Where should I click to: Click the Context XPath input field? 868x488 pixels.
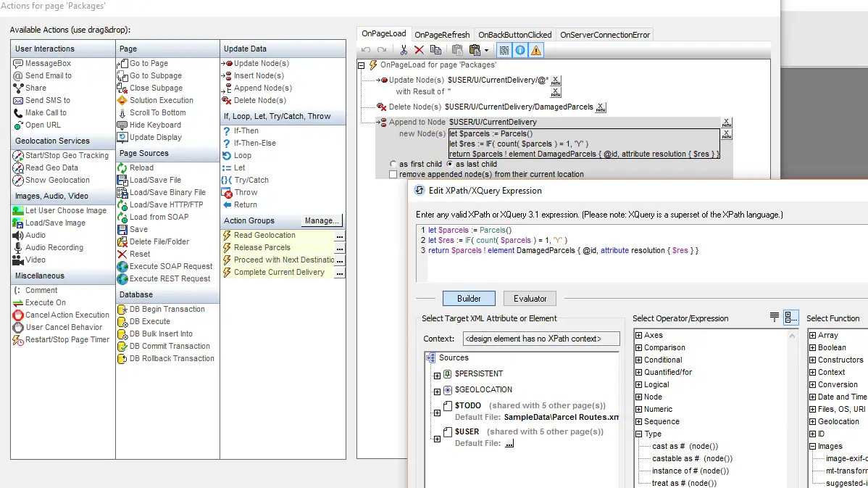(541, 339)
